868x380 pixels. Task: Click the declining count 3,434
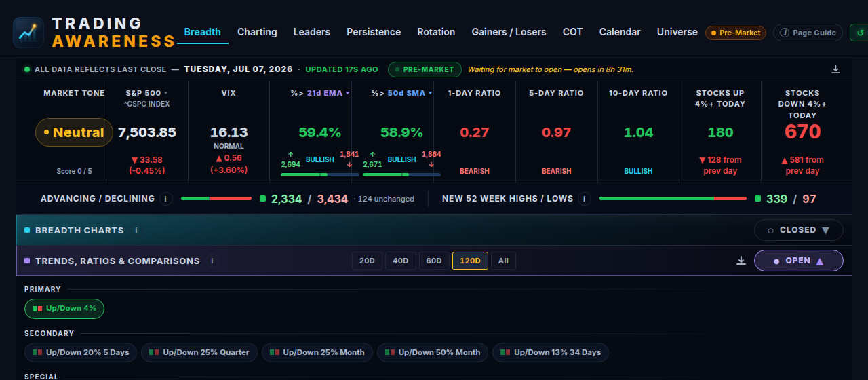coord(332,199)
